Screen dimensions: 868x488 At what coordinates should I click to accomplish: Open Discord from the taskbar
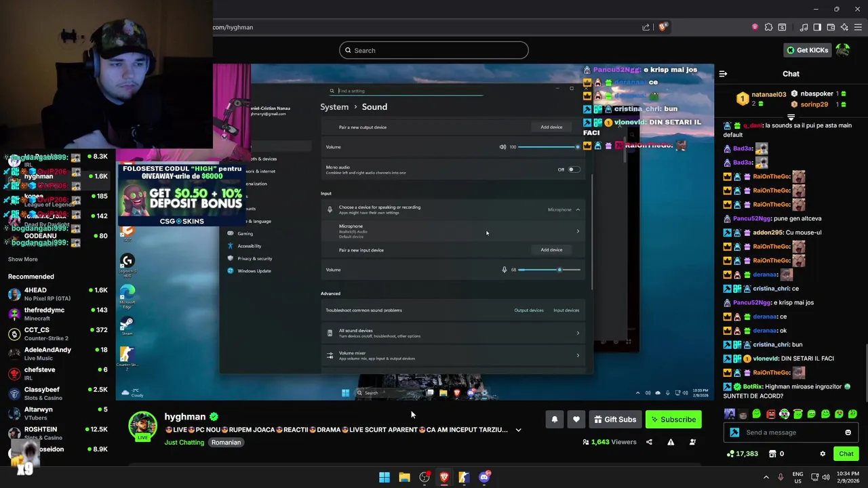[x=484, y=477]
